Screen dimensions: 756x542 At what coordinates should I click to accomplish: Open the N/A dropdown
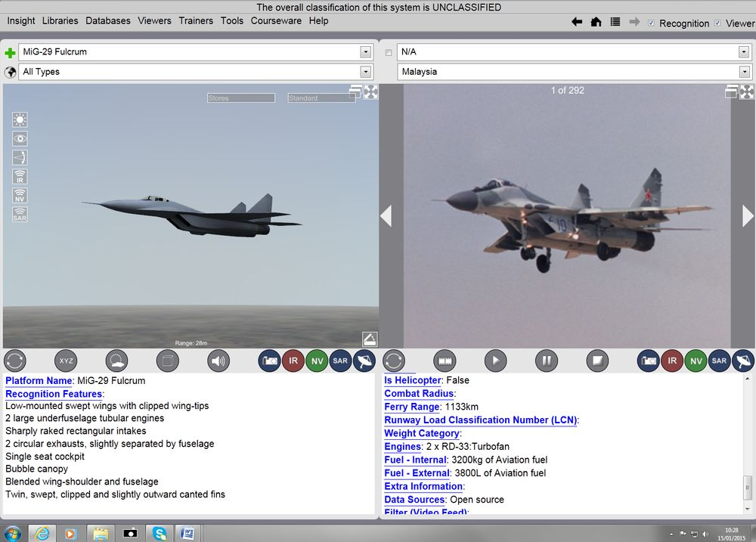tap(744, 52)
